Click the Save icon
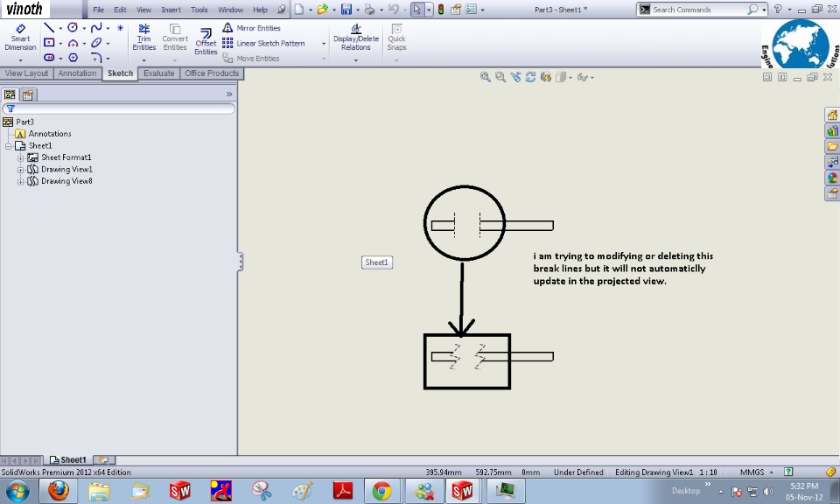Image resolution: width=840 pixels, height=504 pixels. point(346,9)
